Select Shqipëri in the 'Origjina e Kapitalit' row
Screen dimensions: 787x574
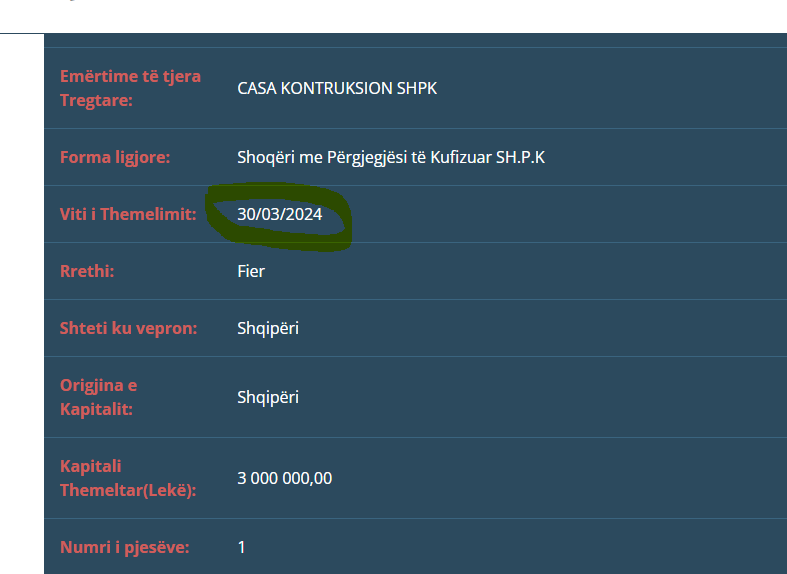click(x=268, y=397)
